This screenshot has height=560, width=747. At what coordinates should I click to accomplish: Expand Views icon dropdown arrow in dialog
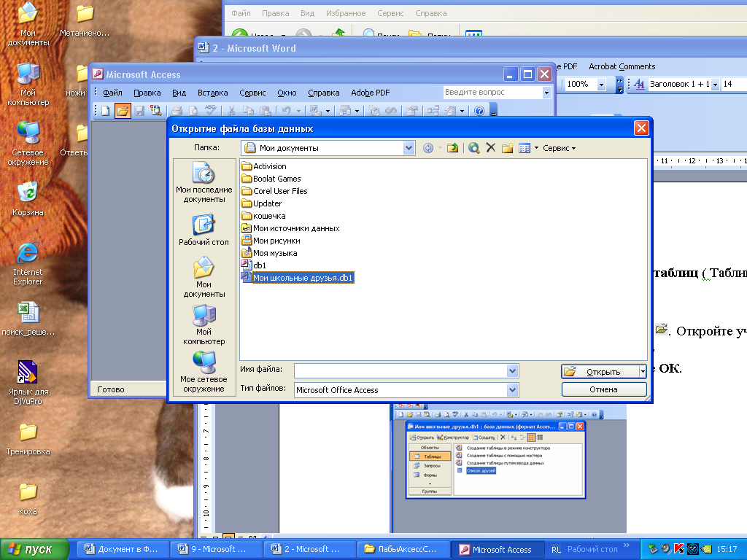click(536, 148)
